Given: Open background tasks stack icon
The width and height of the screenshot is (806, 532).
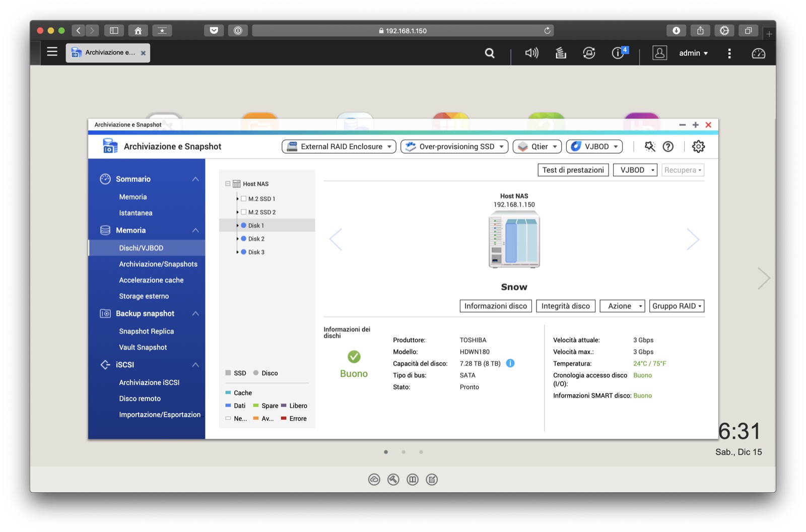Looking at the screenshot, I should (x=561, y=53).
